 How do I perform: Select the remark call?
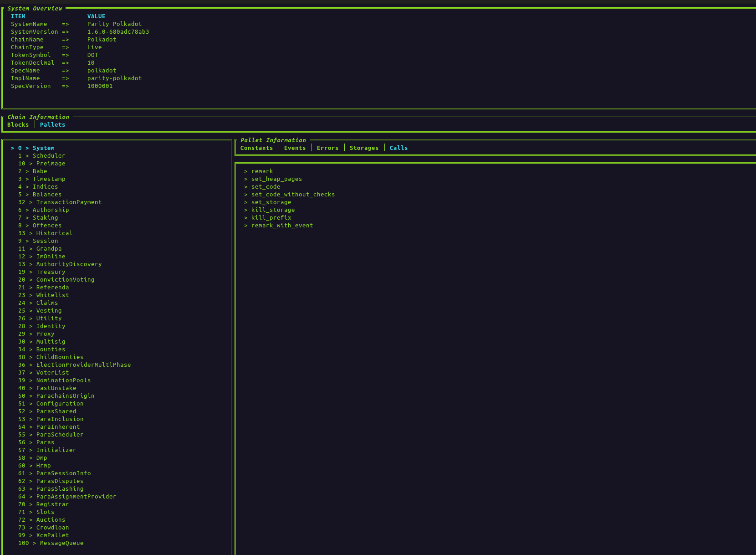(258, 171)
